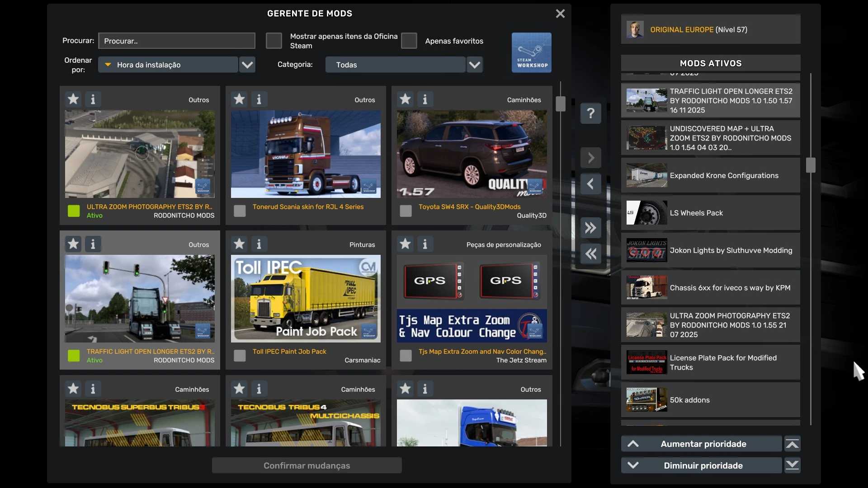This screenshot has height=488, width=868.
Task: Activate all mods with double right arrows
Action: (590, 228)
